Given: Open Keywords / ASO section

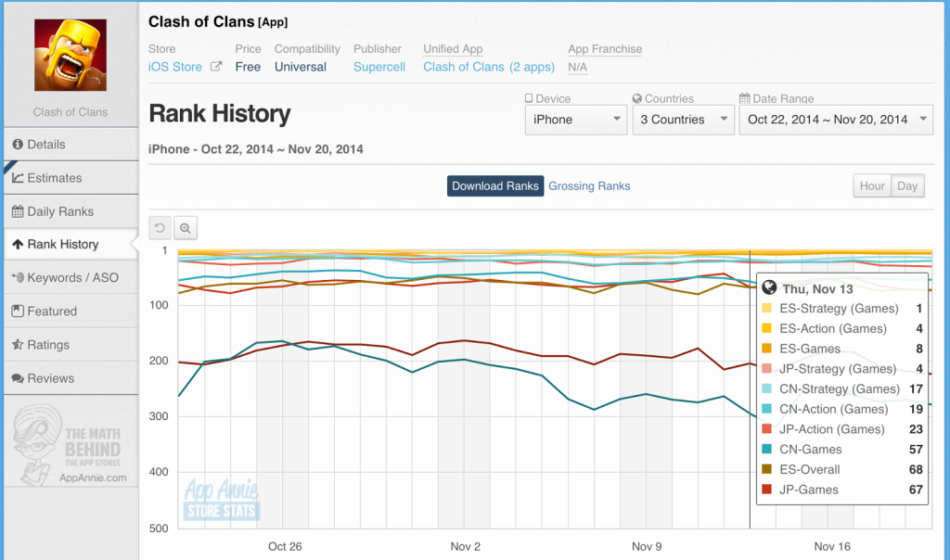Looking at the screenshot, I should click(71, 278).
